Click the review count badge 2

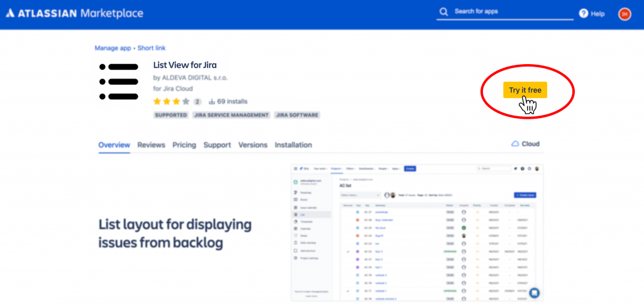(x=197, y=102)
